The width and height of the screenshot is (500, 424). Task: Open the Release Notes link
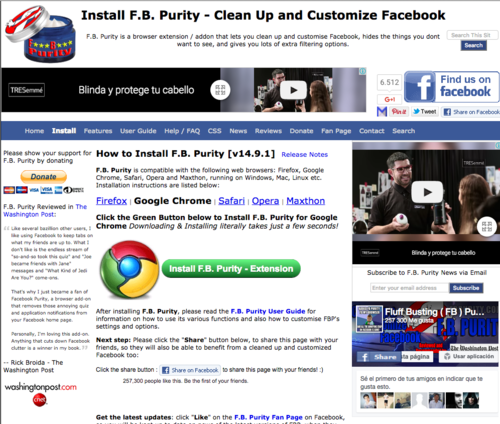[304, 155]
